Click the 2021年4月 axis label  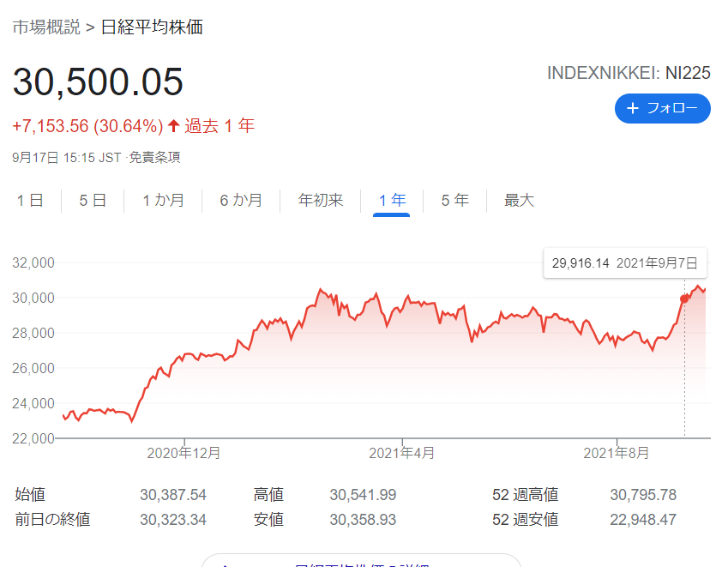(x=402, y=453)
